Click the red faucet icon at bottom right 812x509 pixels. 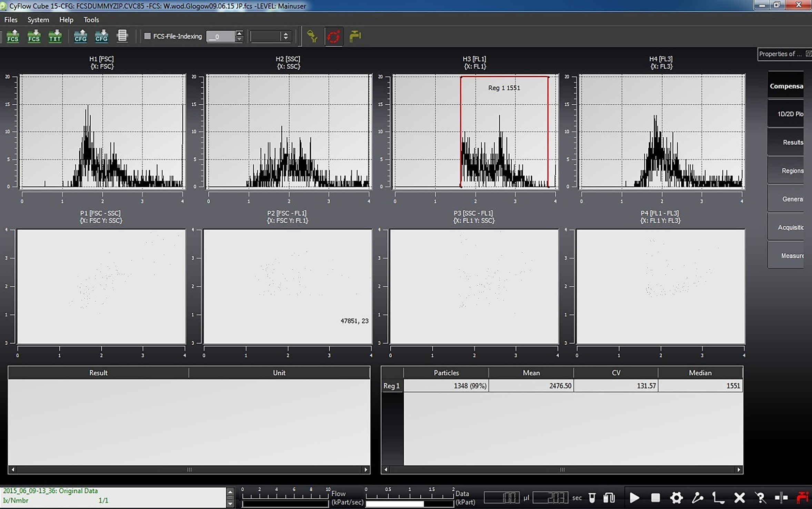click(803, 498)
